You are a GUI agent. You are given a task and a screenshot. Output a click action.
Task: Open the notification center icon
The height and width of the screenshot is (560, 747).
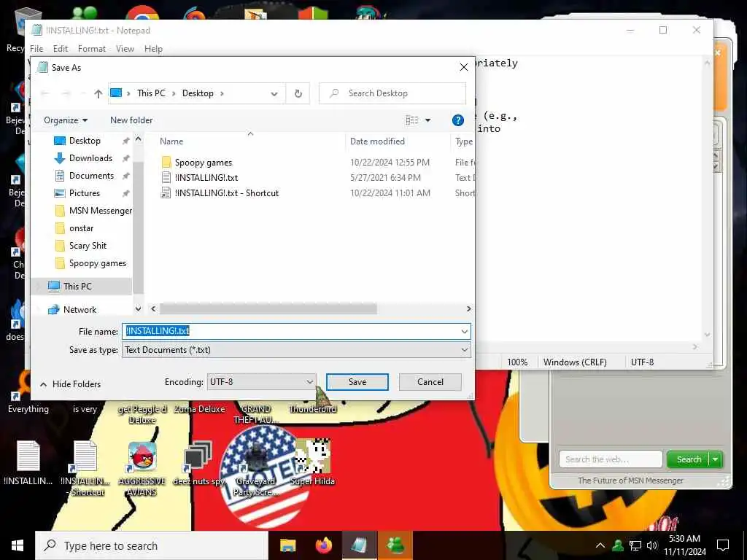723,545
